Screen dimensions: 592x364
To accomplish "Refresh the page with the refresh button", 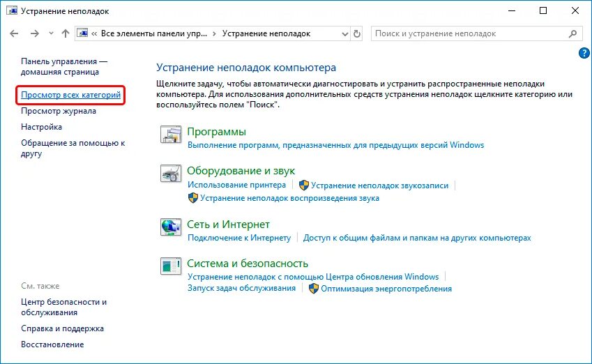I will pos(357,33).
